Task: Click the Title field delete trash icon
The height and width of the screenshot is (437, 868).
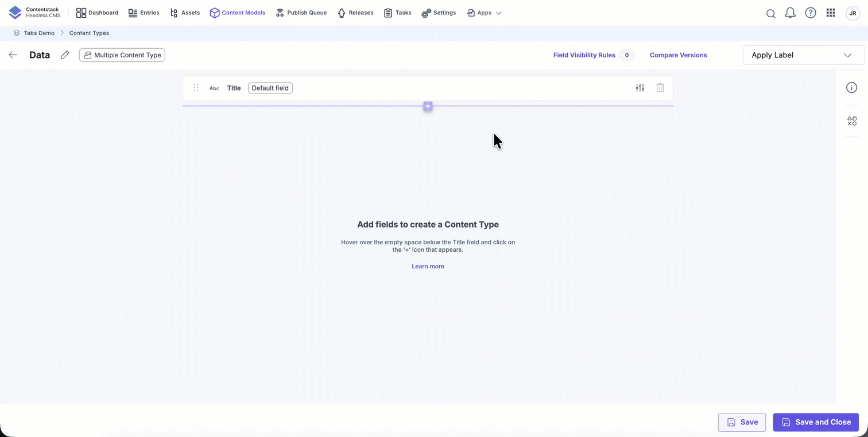Action: 660,88
